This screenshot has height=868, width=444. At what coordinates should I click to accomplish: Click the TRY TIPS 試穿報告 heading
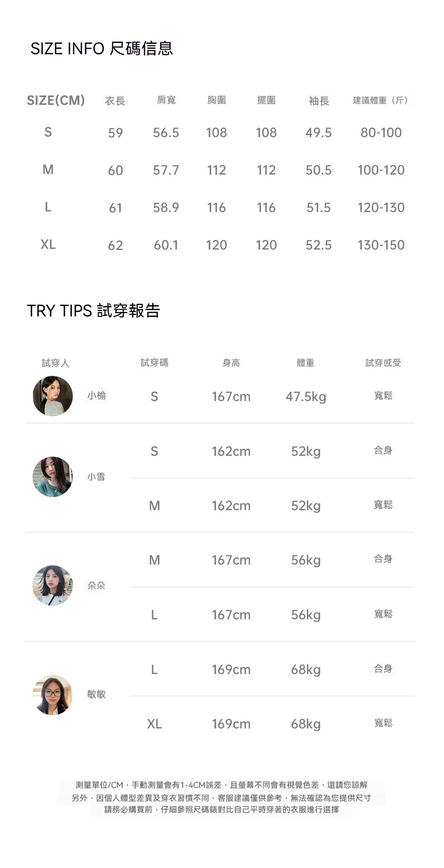coord(93,311)
